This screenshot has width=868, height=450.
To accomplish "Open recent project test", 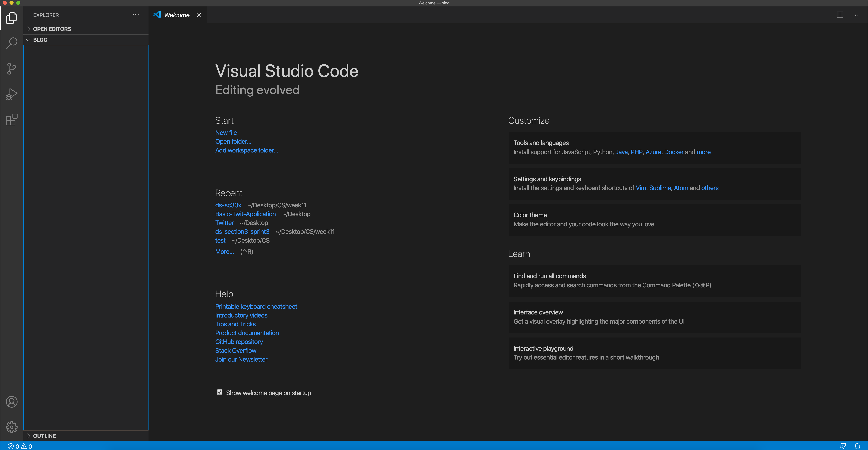I will click(220, 240).
